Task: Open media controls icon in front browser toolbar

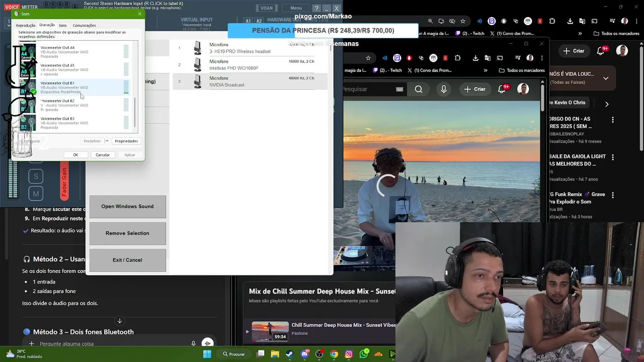Action: [x=518, y=58]
